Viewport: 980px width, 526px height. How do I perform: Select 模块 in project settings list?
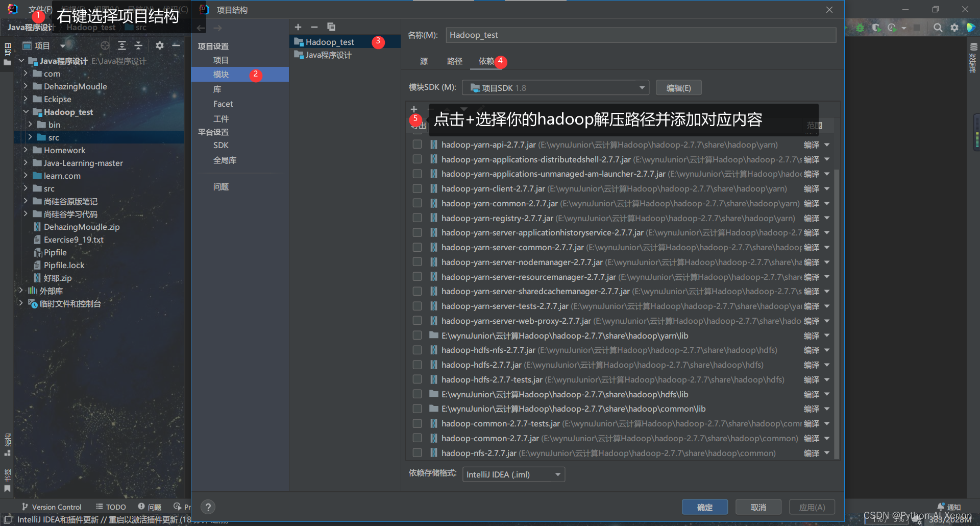coord(240,75)
